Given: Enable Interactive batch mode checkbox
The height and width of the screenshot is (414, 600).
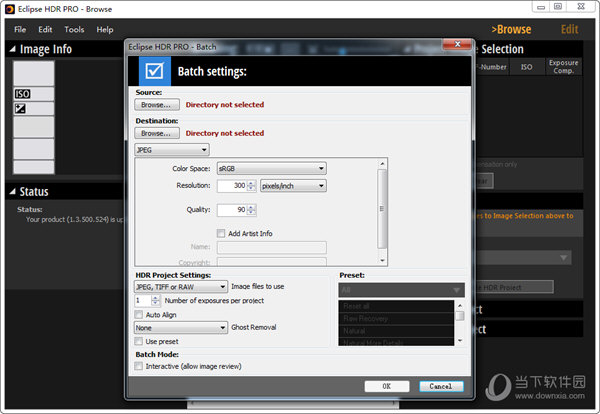Looking at the screenshot, I should pos(139,366).
